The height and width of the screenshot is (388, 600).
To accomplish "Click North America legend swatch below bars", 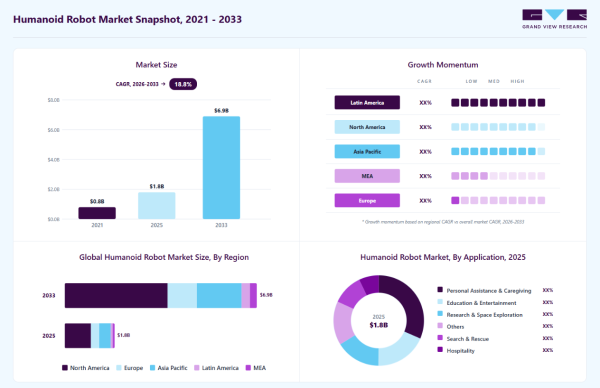I will pyautogui.click(x=65, y=368).
